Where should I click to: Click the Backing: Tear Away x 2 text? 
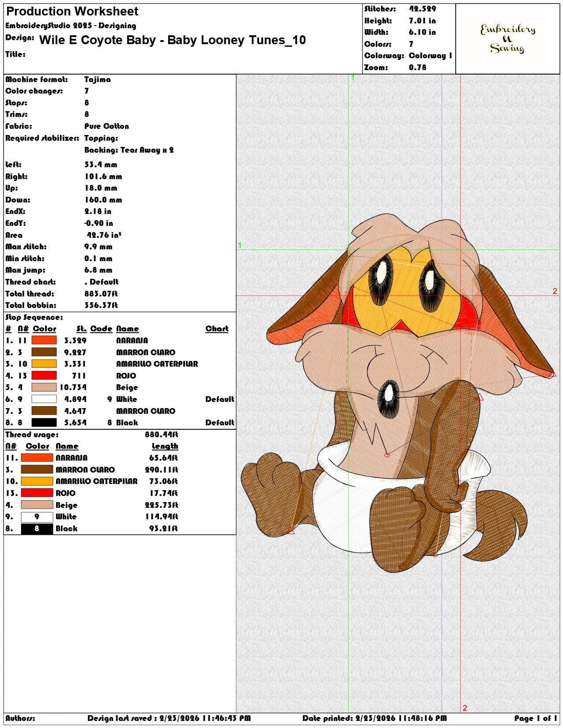129,150
